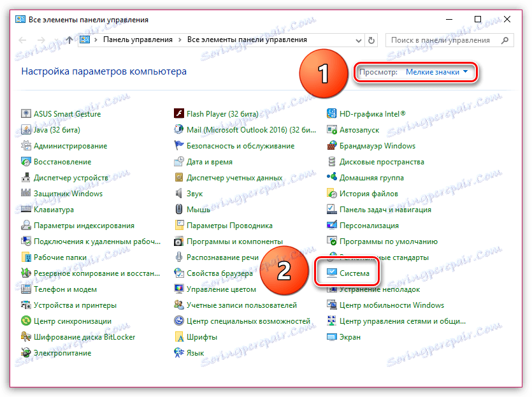Click the Язык icon

tap(179, 353)
